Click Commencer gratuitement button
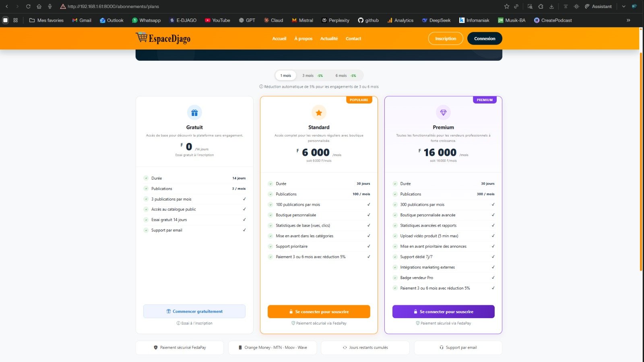The height and width of the screenshot is (362, 644). pyautogui.click(x=194, y=311)
